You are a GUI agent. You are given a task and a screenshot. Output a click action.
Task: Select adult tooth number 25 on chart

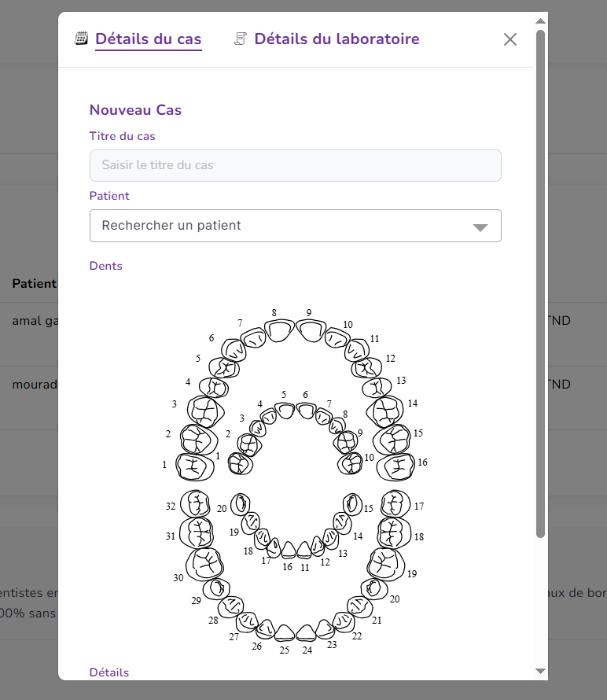point(285,632)
